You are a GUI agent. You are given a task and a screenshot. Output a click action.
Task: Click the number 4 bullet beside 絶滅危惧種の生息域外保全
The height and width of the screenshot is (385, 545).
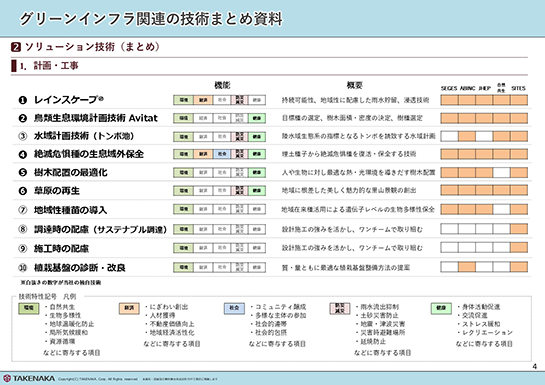(x=23, y=154)
